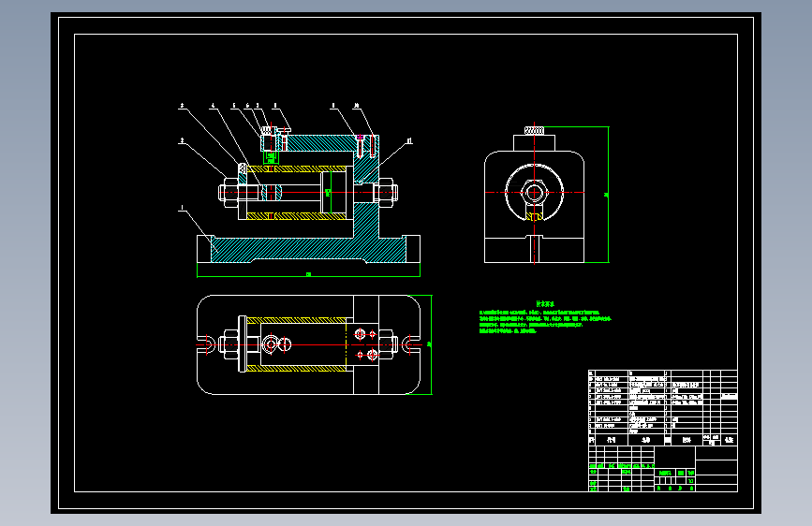Click the knurled knob atop the side view

[x=534, y=131]
